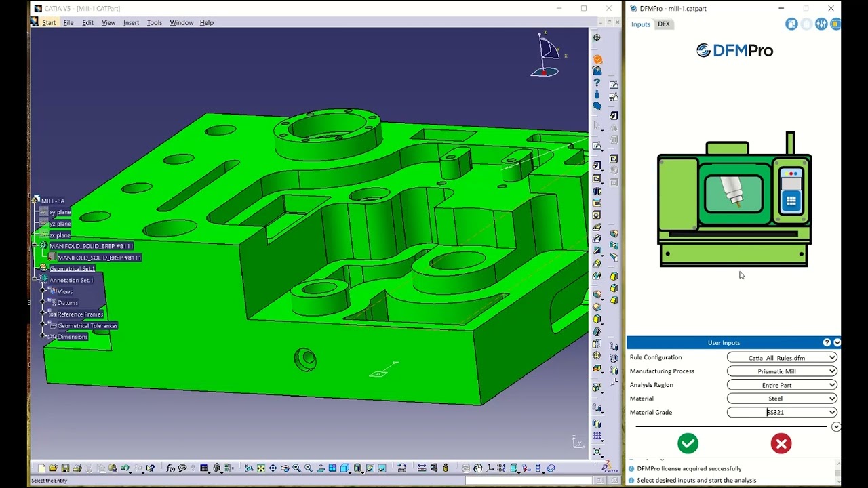The image size is (868, 488).
Task: Click the orange DFMPro checkmark icon in right toolbar
Action: (x=597, y=60)
